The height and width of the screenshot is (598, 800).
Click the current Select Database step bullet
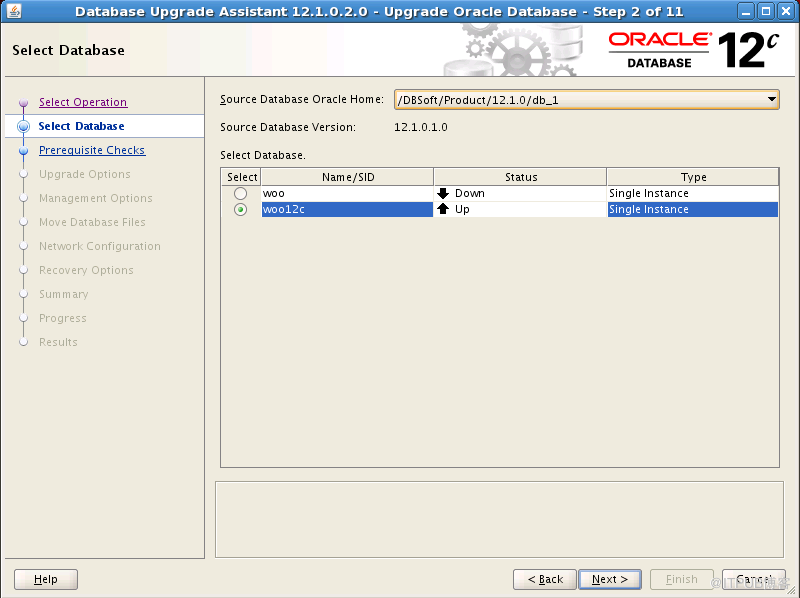23,127
